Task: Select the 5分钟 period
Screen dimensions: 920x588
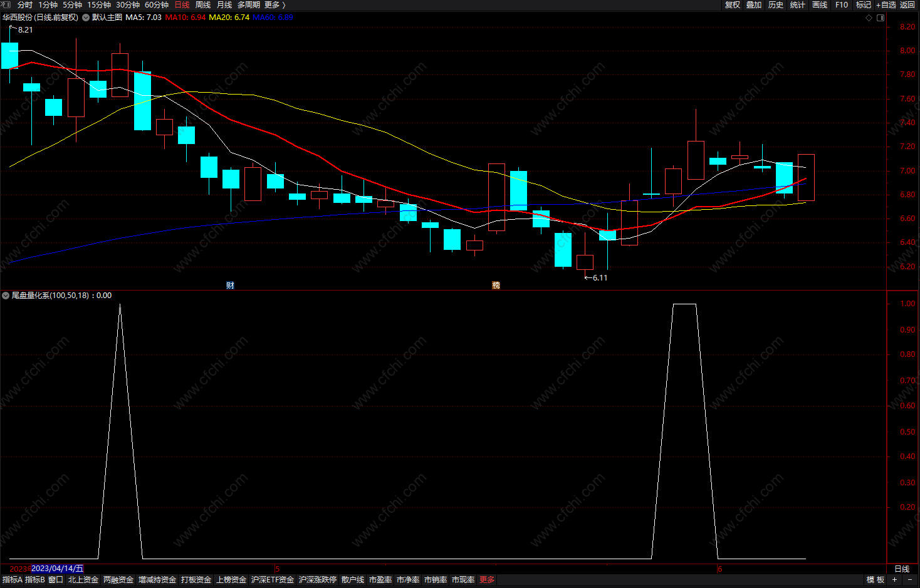Action: pyautogui.click(x=72, y=5)
